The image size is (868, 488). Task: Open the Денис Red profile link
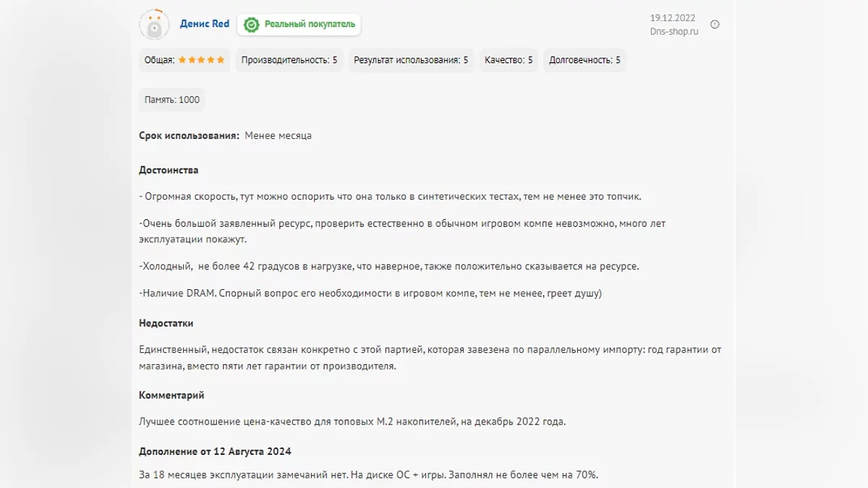[204, 24]
